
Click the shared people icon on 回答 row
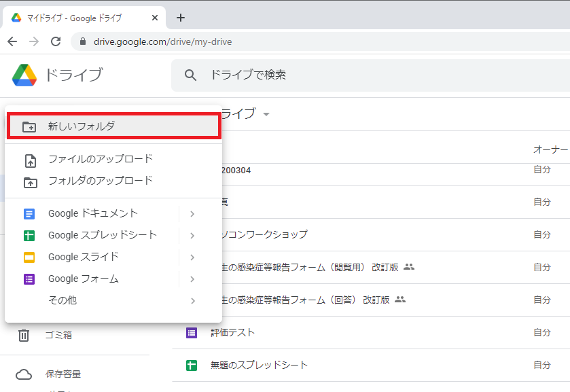pos(400,300)
